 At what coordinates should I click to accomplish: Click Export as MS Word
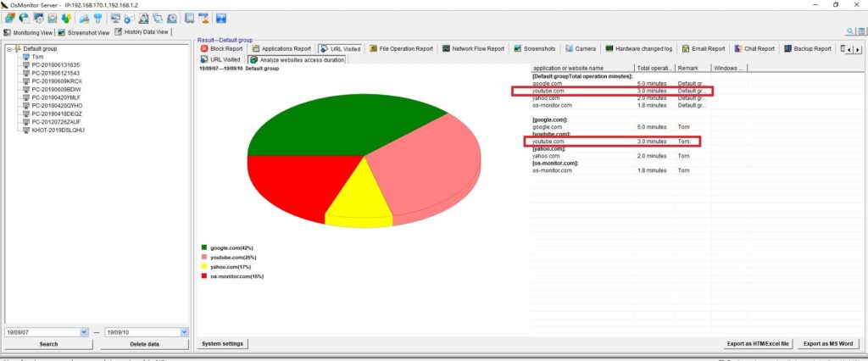[x=828, y=344]
